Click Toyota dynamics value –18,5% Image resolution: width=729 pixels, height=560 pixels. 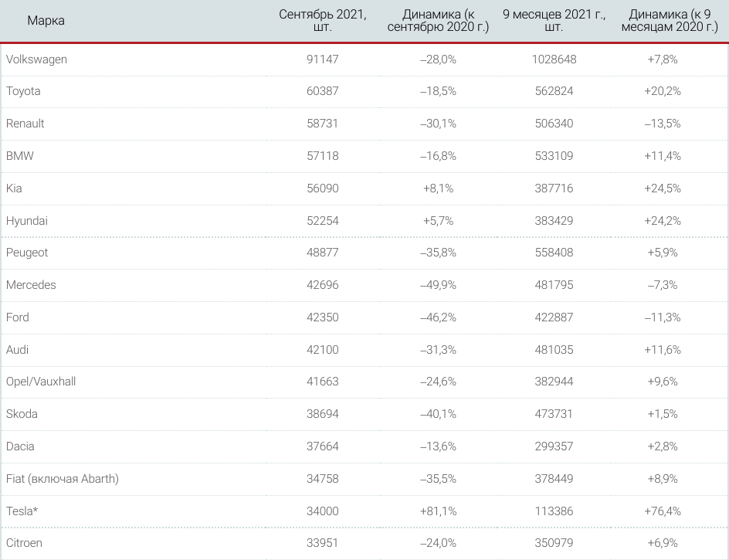click(x=438, y=91)
